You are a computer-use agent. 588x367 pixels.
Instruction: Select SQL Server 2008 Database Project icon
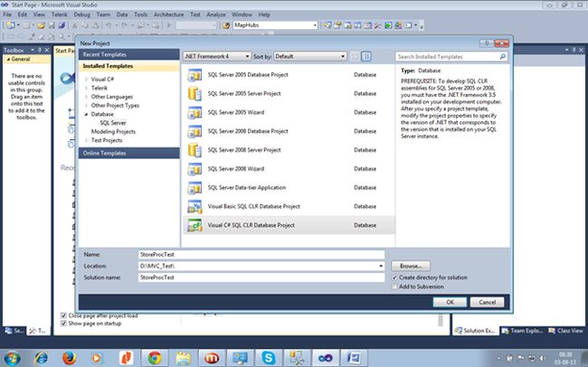tap(194, 131)
